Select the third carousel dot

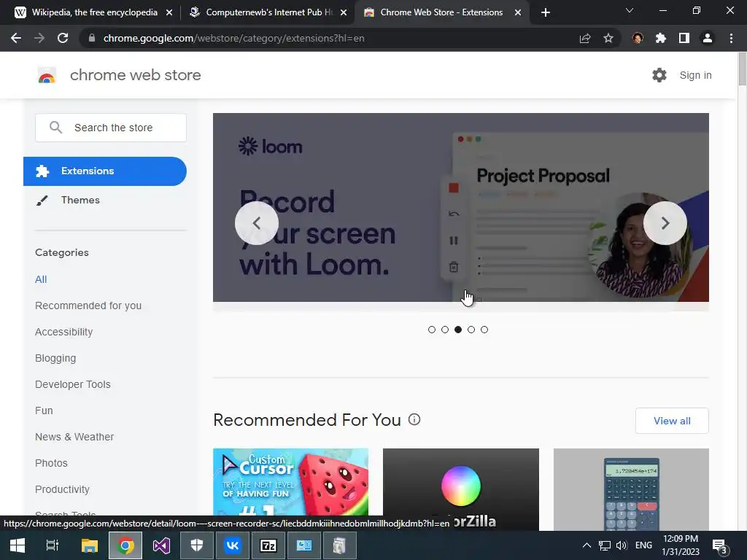click(458, 330)
